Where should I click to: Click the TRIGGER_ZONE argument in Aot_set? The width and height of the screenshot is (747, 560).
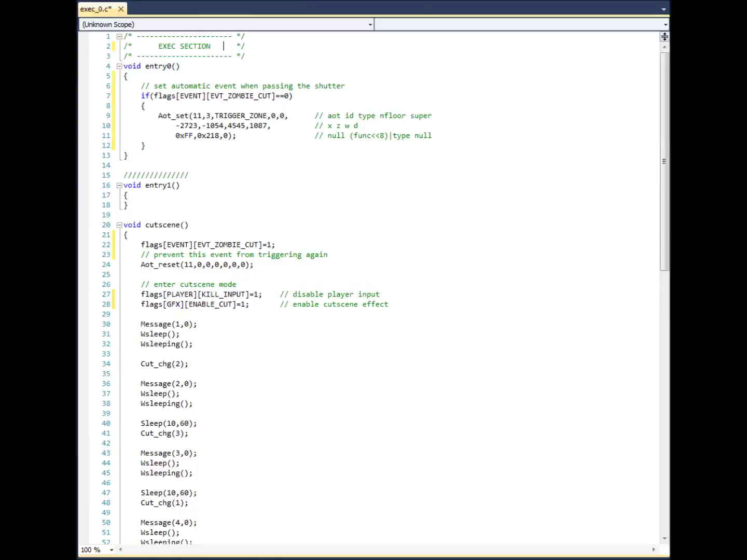coord(240,116)
